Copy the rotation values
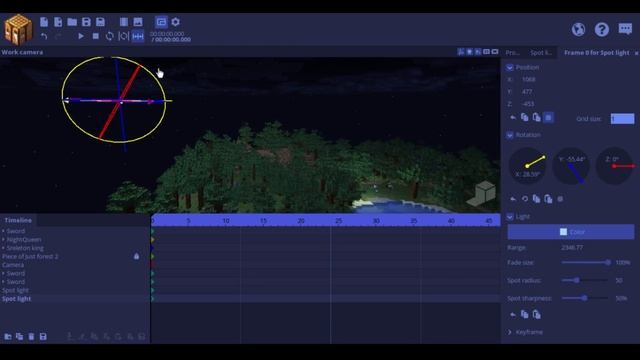 [x=536, y=199]
